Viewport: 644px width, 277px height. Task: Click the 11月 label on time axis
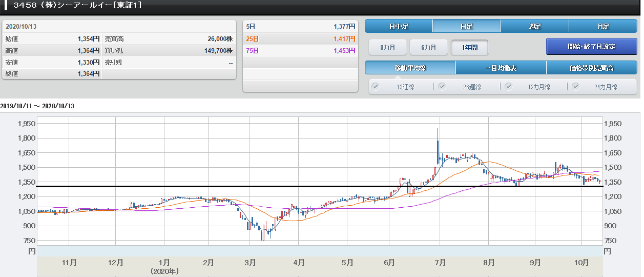click(69, 262)
